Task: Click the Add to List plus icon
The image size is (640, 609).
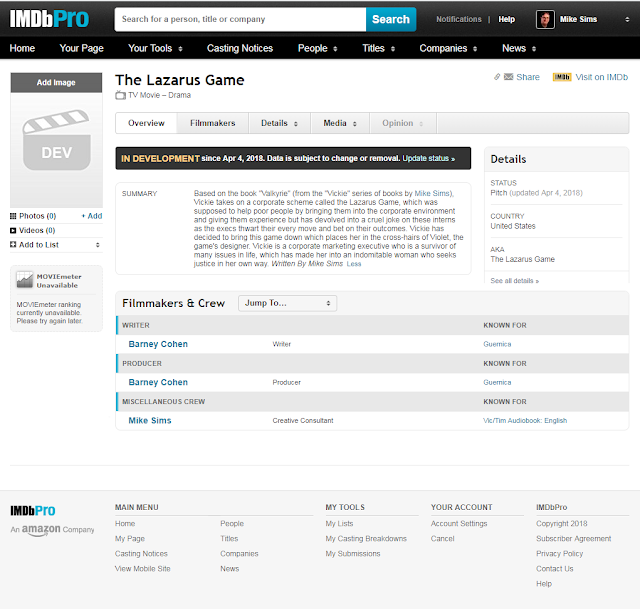Action: (x=13, y=245)
